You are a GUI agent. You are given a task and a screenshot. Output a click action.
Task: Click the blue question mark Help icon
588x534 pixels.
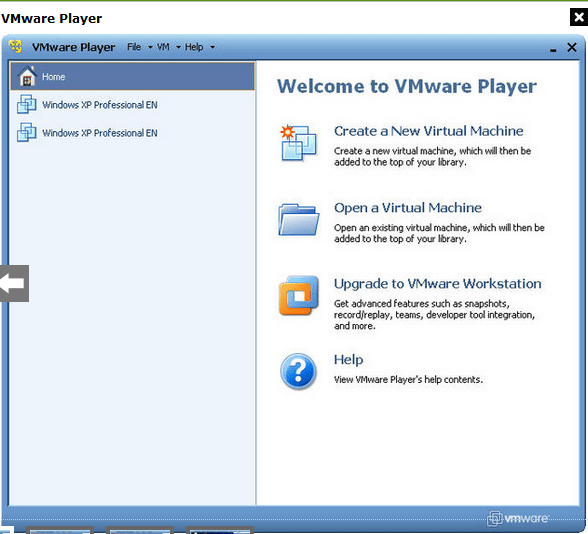click(x=298, y=371)
